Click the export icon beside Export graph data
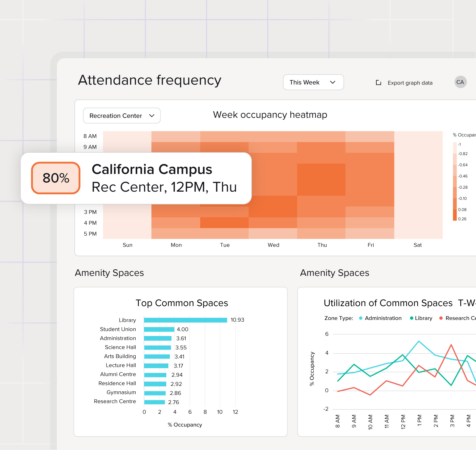Image resolution: width=476 pixels, height=450 pixels. pos(378,82)
